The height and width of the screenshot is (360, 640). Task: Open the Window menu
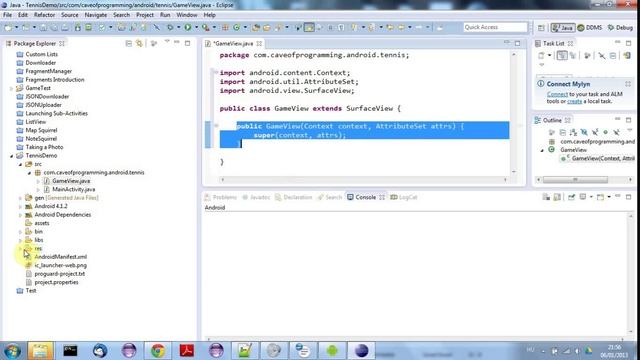187,15
